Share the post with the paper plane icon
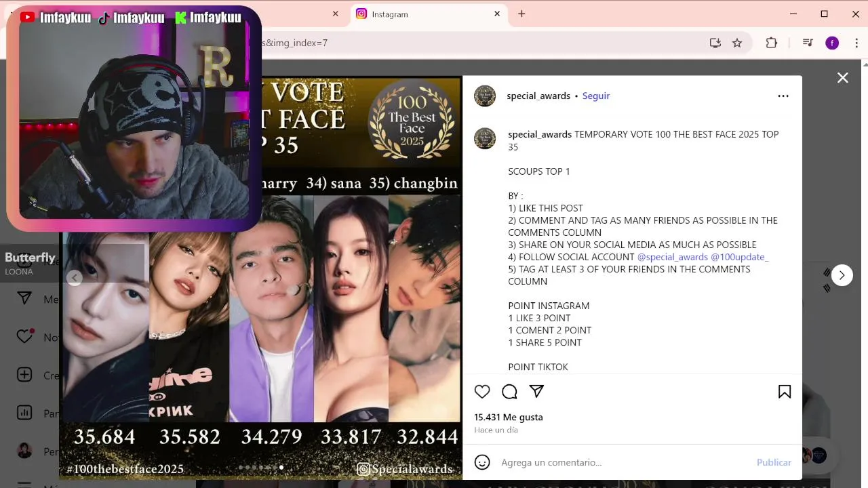This screenshot has height=488, width=868. 536,391
